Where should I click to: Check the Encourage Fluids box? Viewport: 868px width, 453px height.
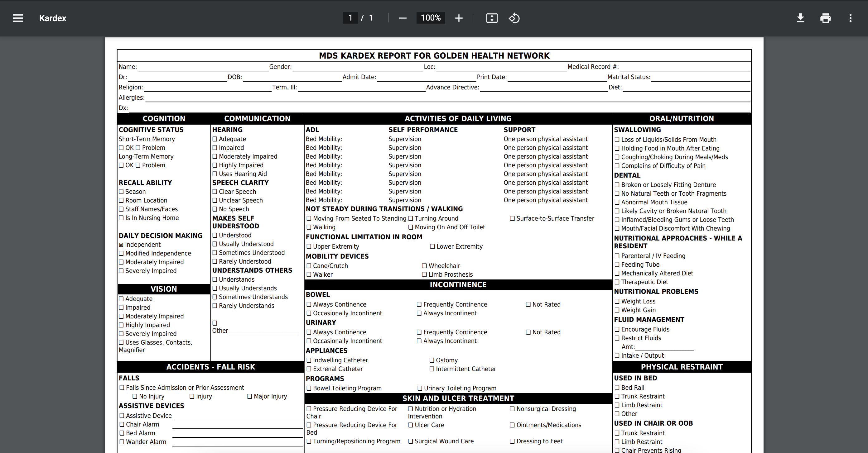coord(617,329)
